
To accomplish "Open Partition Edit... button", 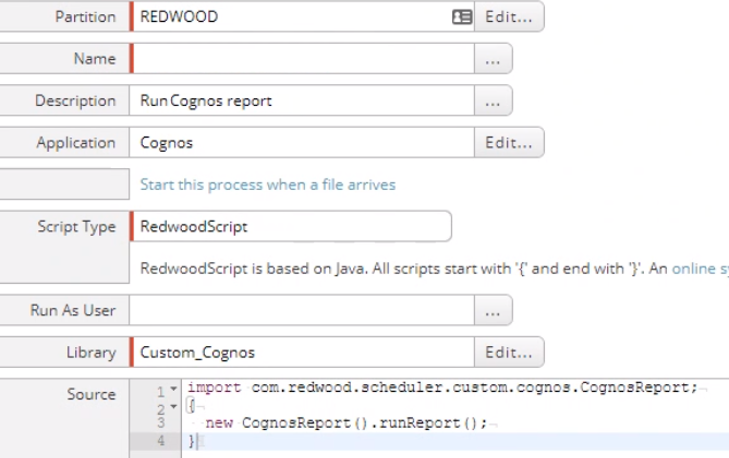I will point(509,17).
